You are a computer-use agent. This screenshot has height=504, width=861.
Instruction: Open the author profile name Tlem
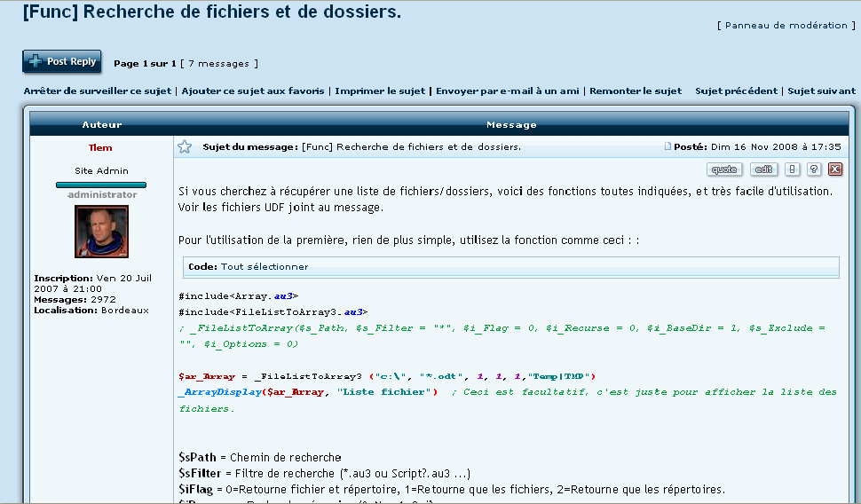click(x=100, y=147)
